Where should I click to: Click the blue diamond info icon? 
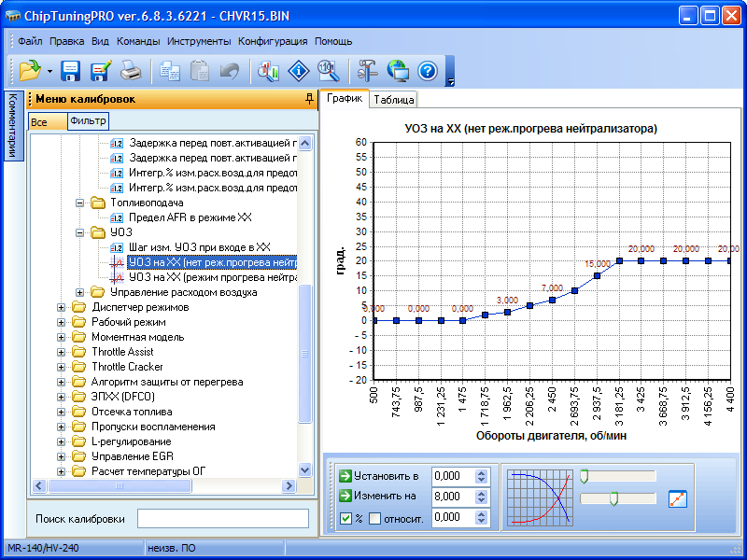click(x=298, y=70)
